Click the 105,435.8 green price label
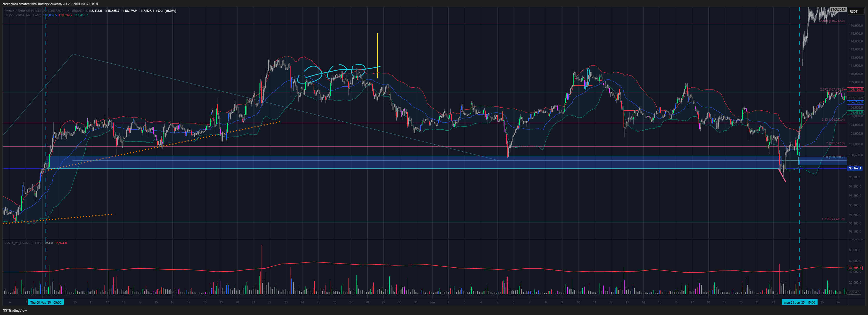The image size is (868, 315). click(x=856, y=113)
